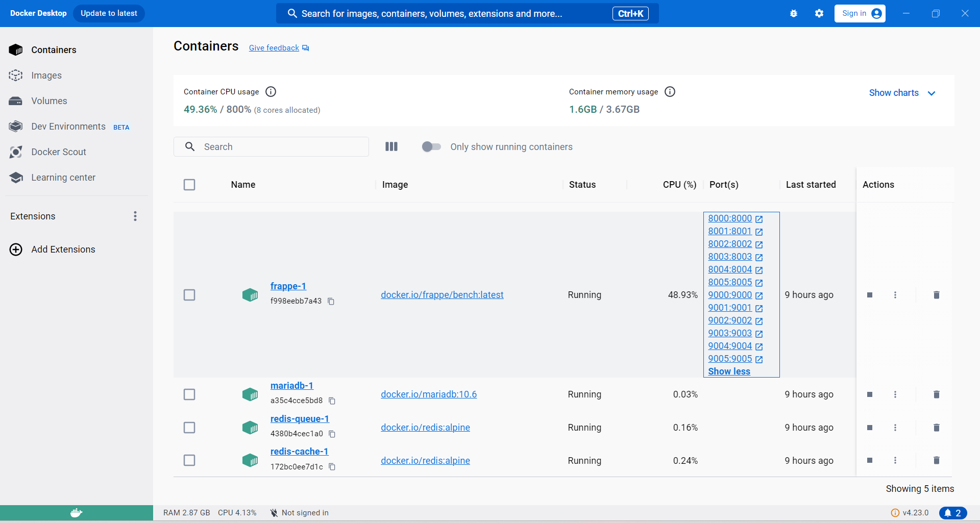This screenshot has width=980, height=523.
Task: Click the Add Extensions plus icon
Action: [x=16, y=250]
